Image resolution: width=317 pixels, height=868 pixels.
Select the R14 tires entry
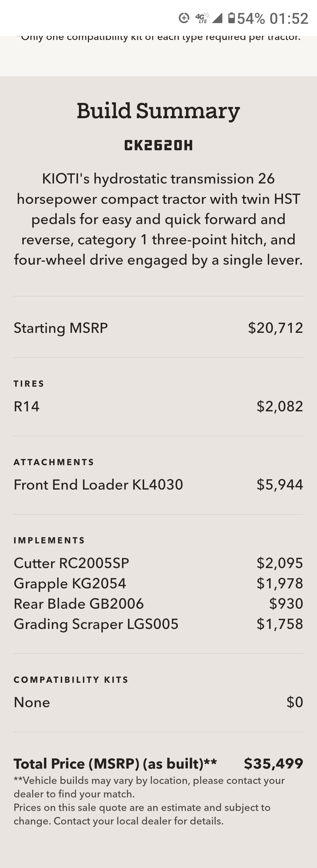tap(27, 406)
